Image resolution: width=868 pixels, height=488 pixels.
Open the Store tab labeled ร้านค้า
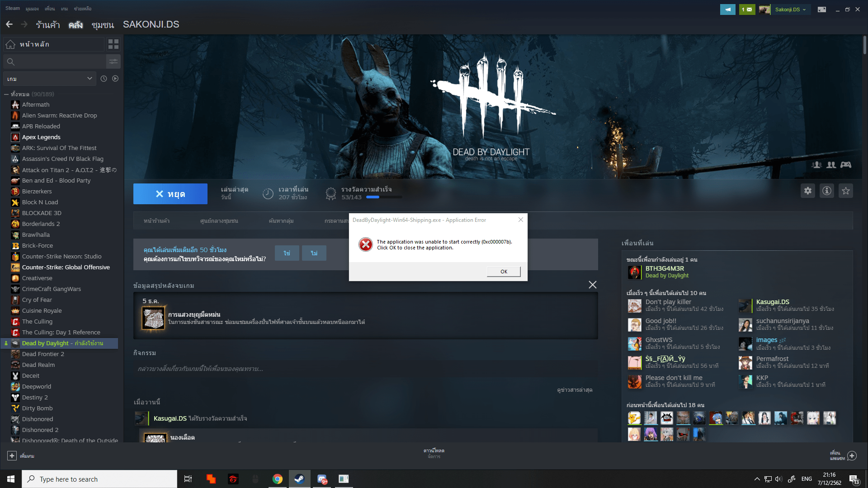48,24
